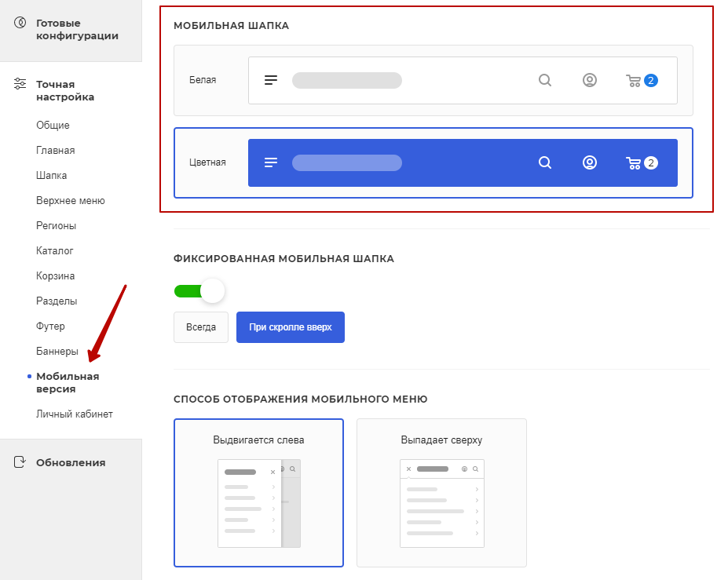Click МОБИЛЬНАЯ ШАПКА heading text
Screen dimensions: 728x580
tap(231, 26)
